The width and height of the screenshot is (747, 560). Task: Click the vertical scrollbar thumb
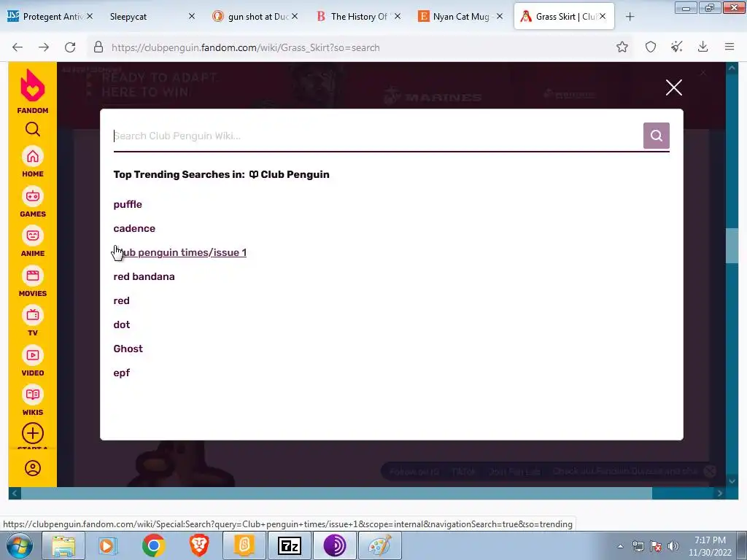click(732, 246)
